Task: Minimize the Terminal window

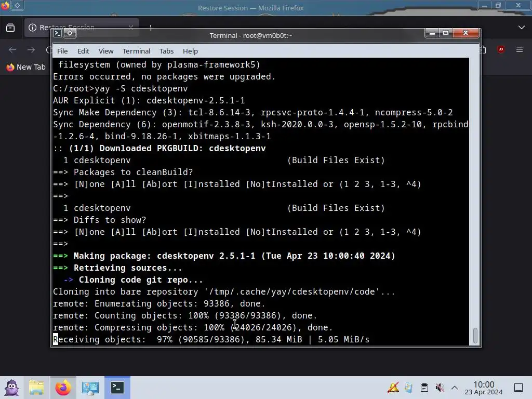Action: [432, 33]
